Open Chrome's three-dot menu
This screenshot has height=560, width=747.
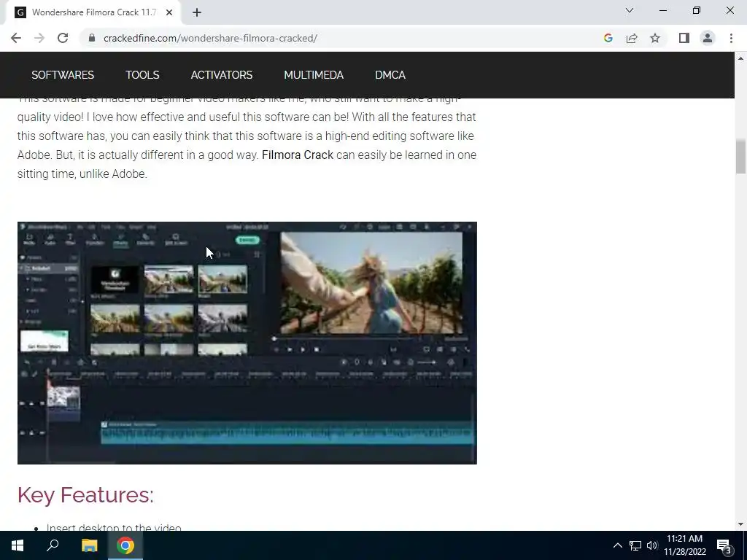click(731, 38)
